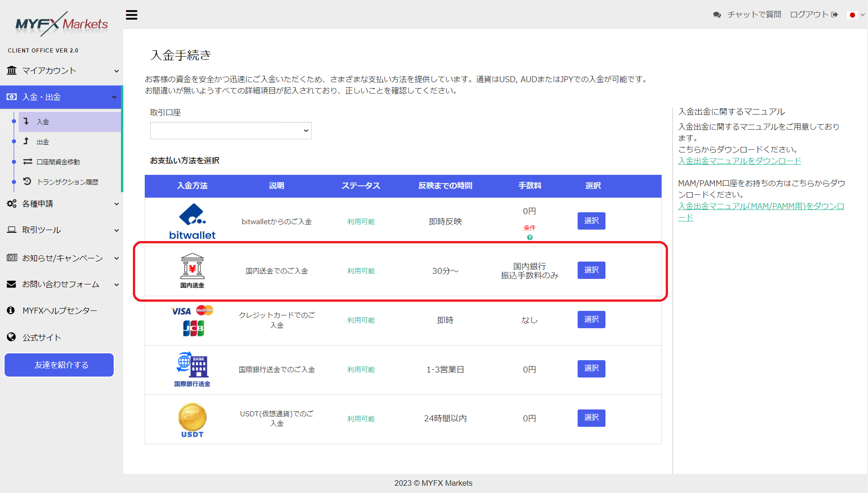
Task: Click the gears icon beside 各種申請
Action: tap(12, 204)
